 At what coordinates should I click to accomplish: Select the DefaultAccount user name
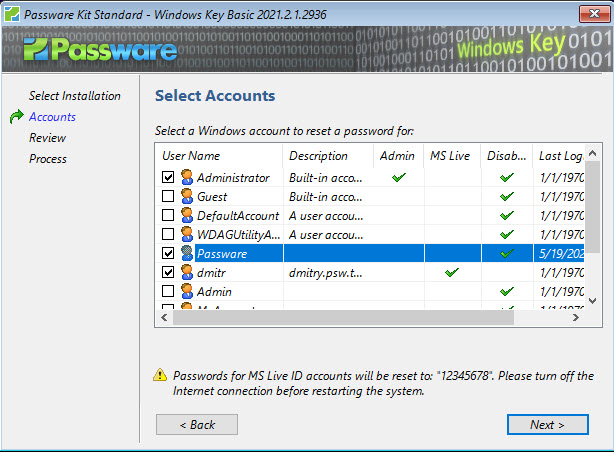[238, 216]
